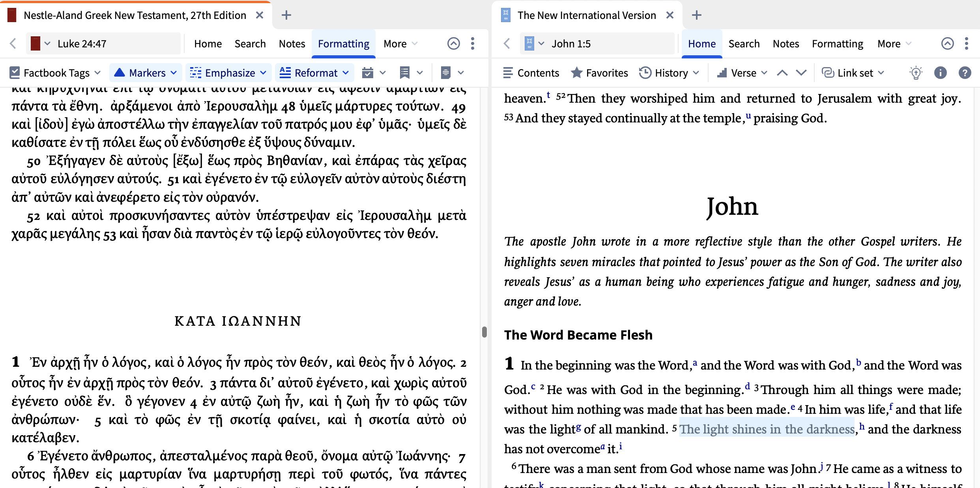The width and height of the screenshot is (980, 488).
Task: Click footnote u after 'at the temple,'
Action: point(748,115)
